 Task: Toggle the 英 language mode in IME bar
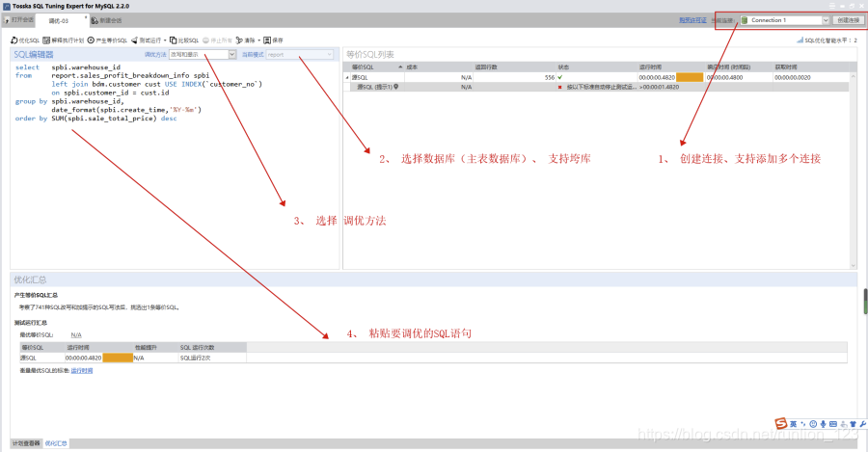click(x=794, y=424)
